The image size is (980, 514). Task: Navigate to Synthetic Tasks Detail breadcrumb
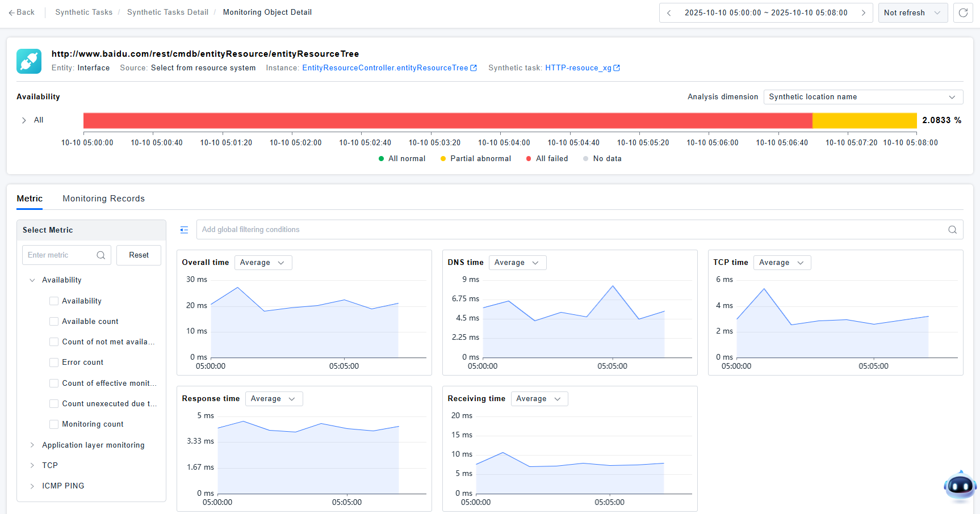coord(167,12)
